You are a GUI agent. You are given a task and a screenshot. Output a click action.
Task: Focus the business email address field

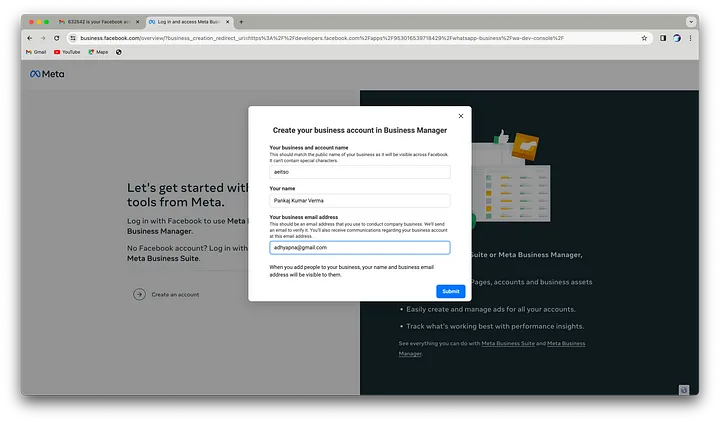point(360,248)
